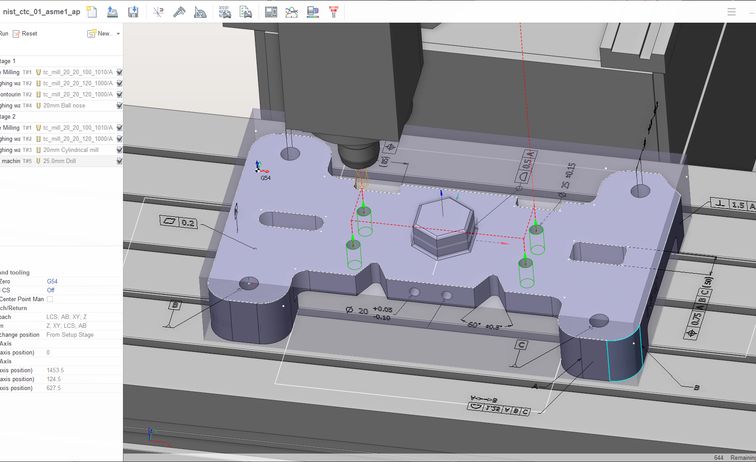Screen dimensions: 756x462
Task: Click the new document icon in toolbar
Action: coord(91,12)
